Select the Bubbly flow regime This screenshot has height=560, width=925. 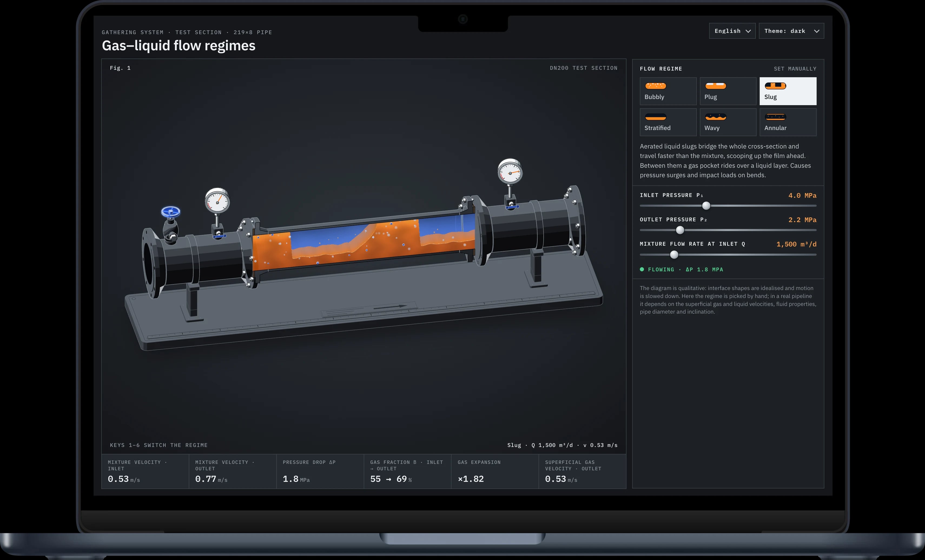pyautogui.click(x=668, y=91)
